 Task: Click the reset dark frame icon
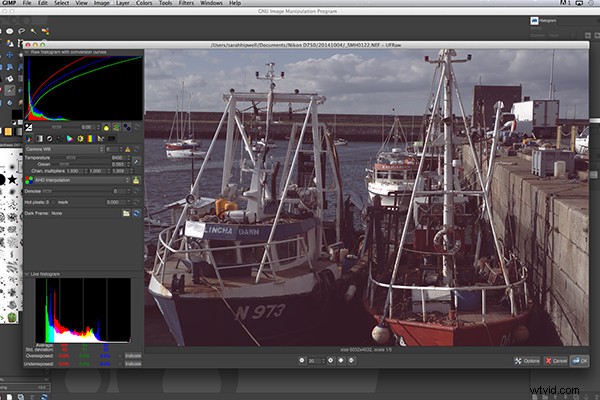point(137,213)
